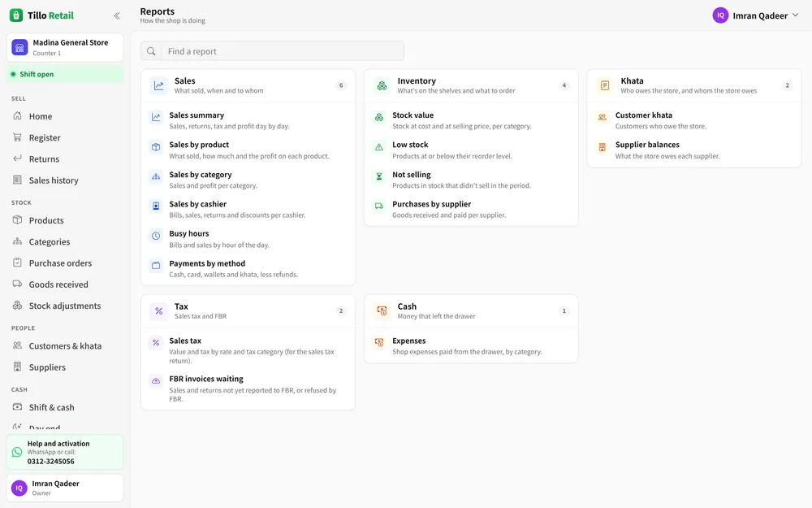
Task: Click the WhatsApp icon in Help and activation
Action: [17, 452]
